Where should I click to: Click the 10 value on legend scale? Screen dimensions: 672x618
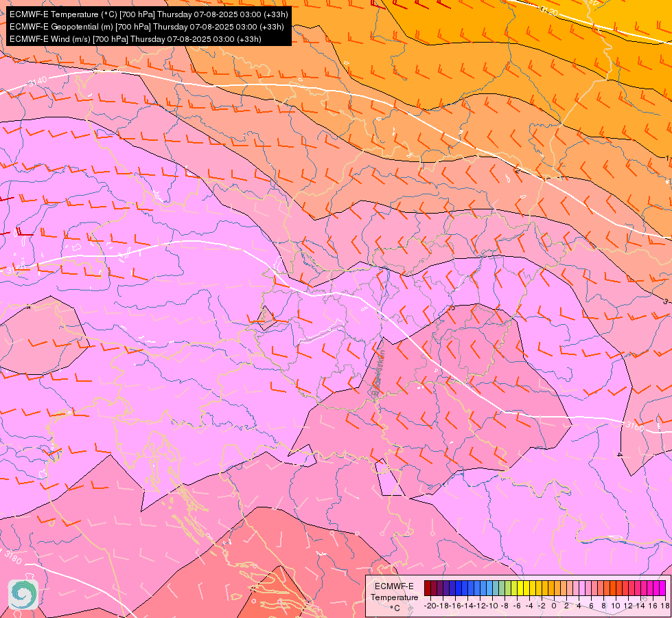click(616, 606)
